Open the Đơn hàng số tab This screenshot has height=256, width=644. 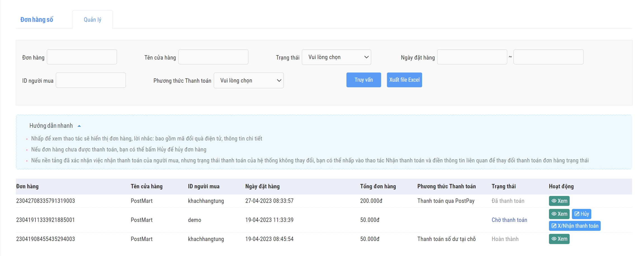pyautogui.click(x=37, y=20)
